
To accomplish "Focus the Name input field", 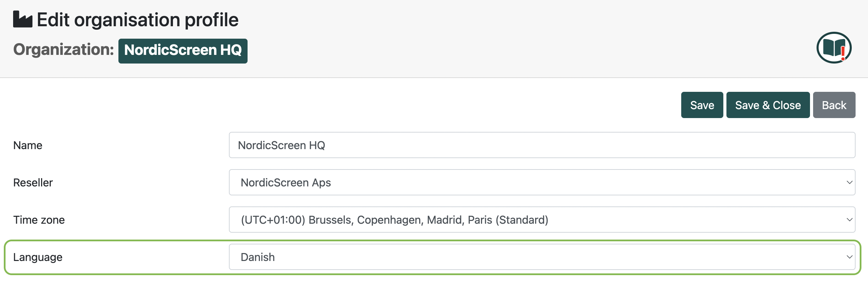I will point(542,145).
